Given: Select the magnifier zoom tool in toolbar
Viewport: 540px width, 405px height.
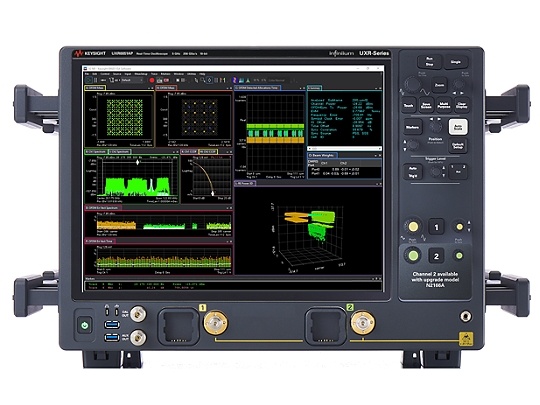Looking at the screenshot, I should 203,80.
